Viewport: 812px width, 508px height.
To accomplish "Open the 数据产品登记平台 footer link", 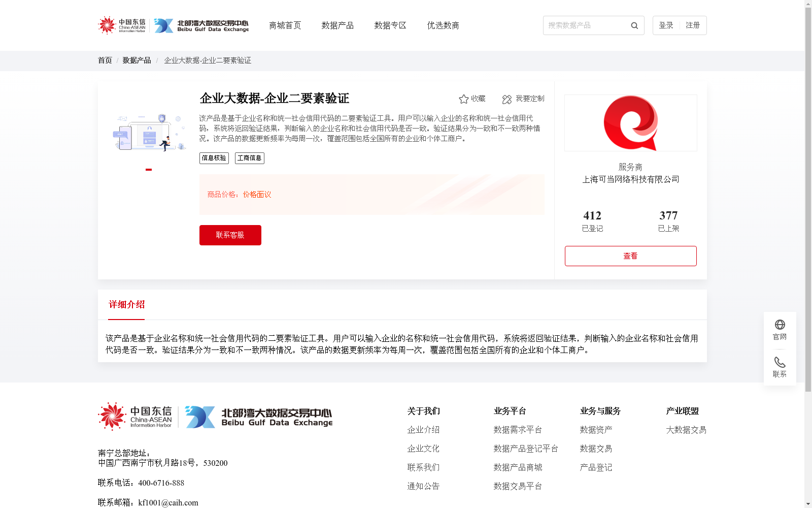I will [526, 449].
